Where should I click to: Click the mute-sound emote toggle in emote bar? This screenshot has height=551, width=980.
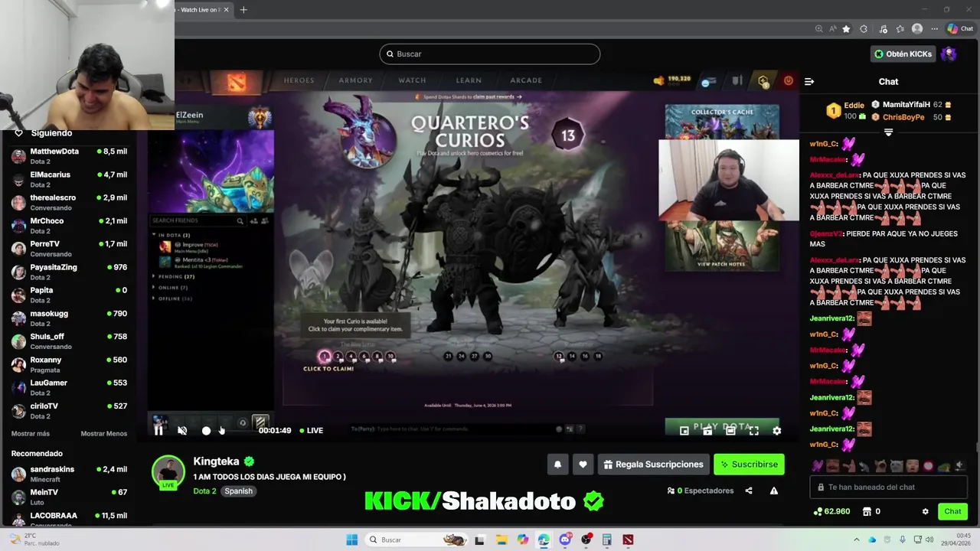pos(959,466)
